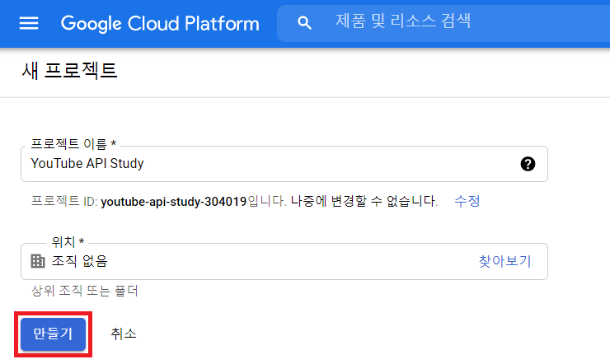Click the 상위 조직 또는 폴더 hint text
This screenshot has height=364, width=610.
pos(84,291)
